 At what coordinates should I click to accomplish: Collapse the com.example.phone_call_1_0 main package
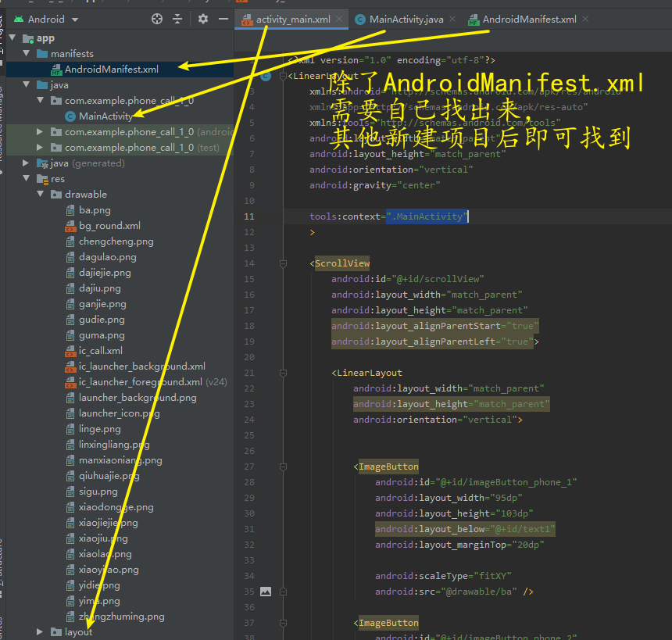[x=41, y=100]
